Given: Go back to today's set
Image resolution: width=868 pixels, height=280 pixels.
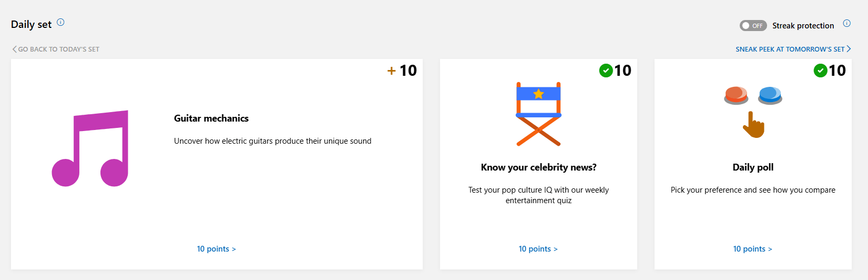Looking at the screenshot, I should (58, 49).
